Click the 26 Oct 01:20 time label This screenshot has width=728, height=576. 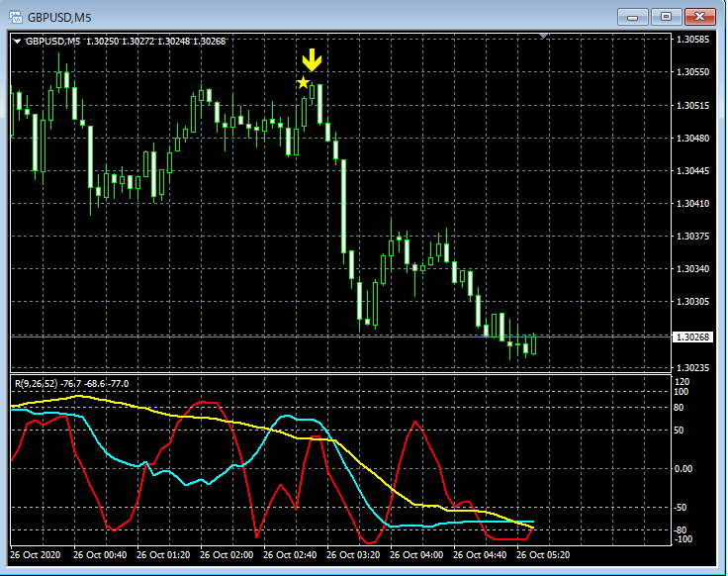(163, 554)
